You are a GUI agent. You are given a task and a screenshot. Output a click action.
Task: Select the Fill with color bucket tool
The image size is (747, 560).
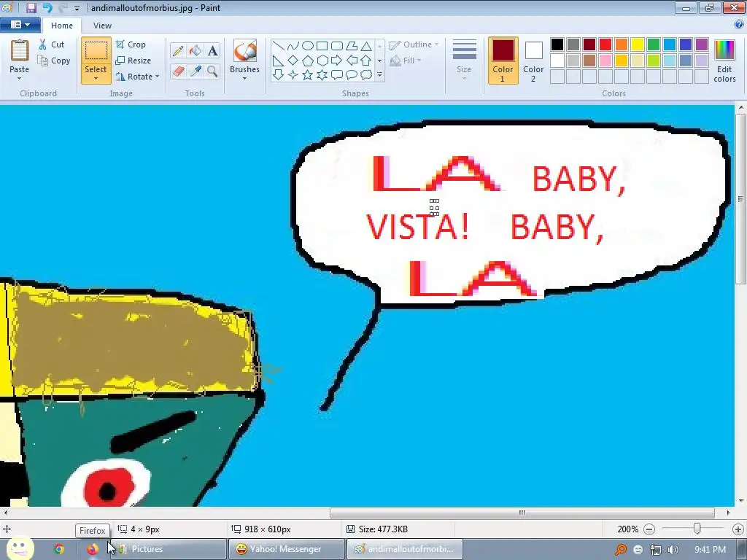tap(196, 50)
